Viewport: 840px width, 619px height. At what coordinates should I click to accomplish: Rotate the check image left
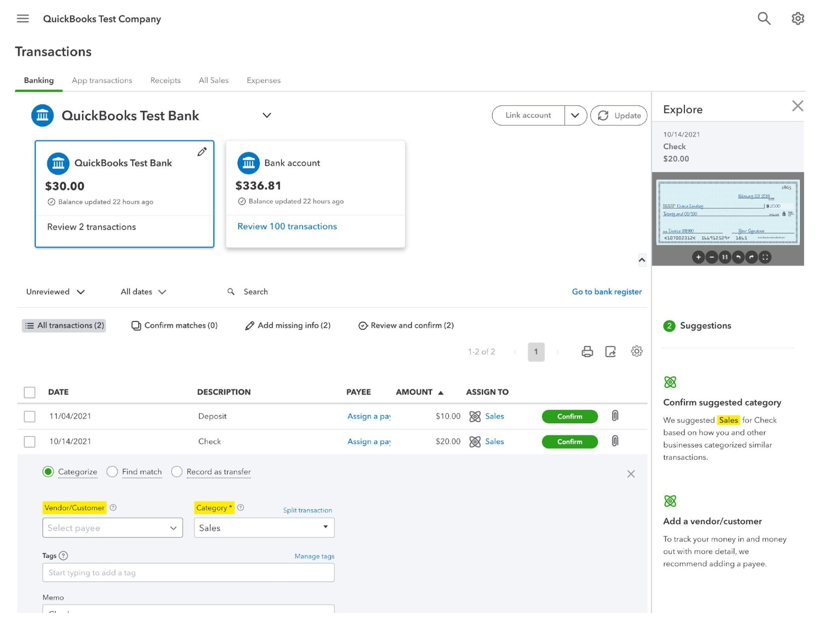(x=738, y=257)
